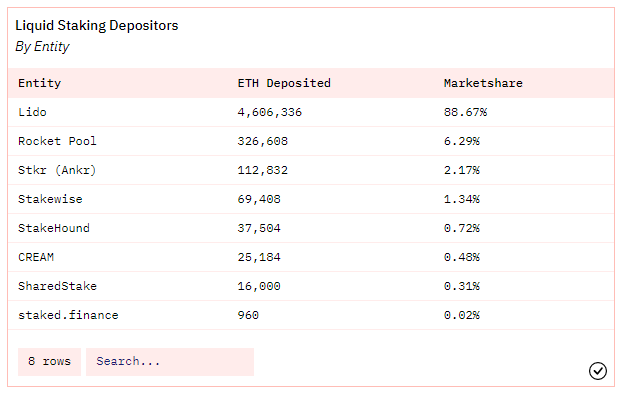622x394 pixels.
Task: Sort by the Entity column header
Action: [40, 83]
